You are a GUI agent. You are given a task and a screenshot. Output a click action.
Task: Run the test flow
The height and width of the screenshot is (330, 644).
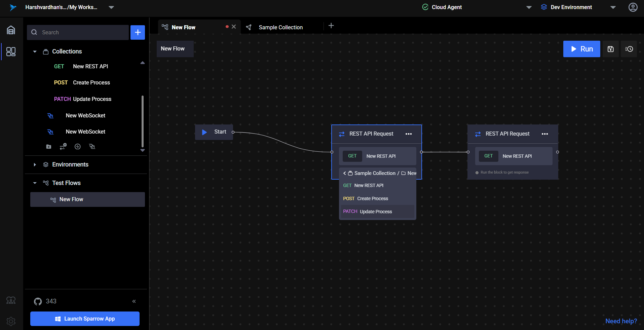point(581,49)
